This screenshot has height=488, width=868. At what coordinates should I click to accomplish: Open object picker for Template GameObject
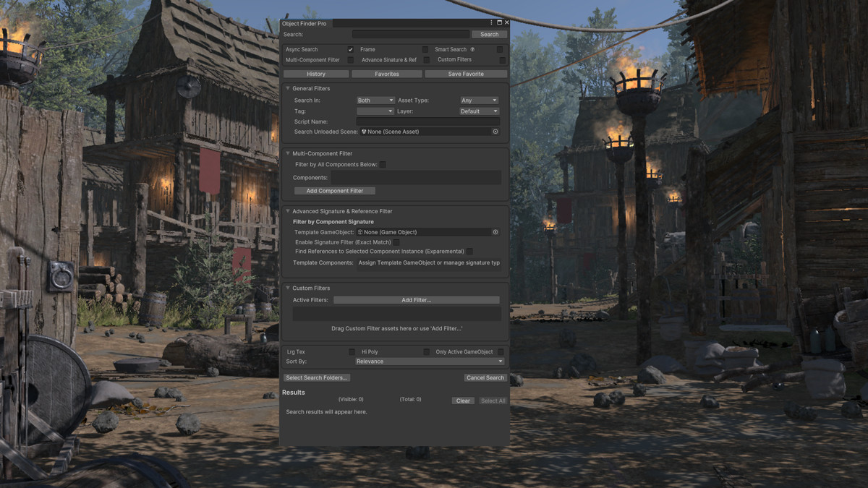495,232
